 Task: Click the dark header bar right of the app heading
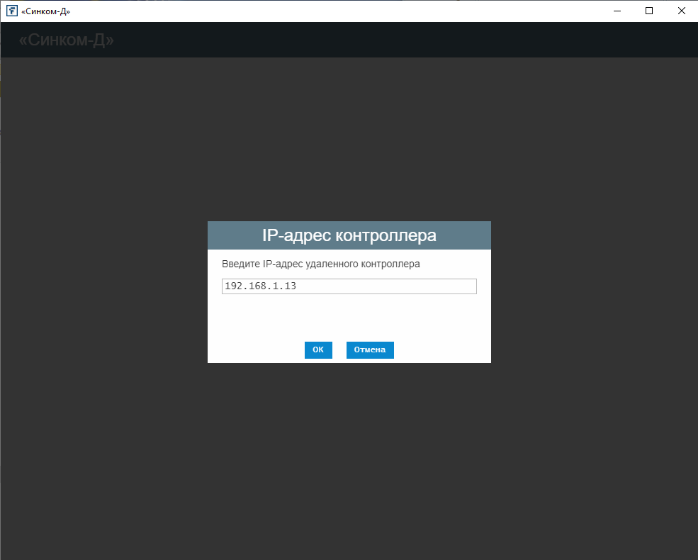[x=400, y=40]
